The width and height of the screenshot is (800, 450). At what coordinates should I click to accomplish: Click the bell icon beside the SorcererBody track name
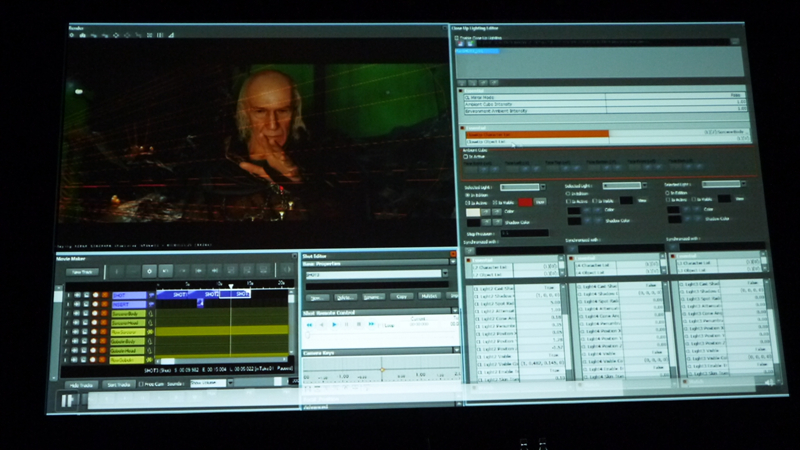click(x=151, y=314)
